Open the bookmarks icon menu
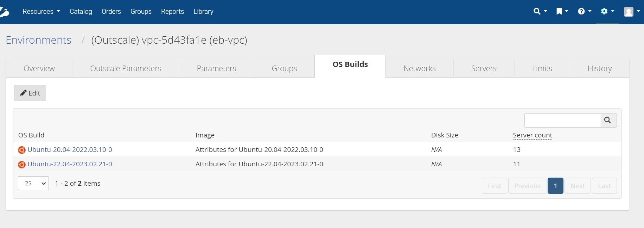Image resolution: width=644 pixels, height=228 pixels. click(x=562, y=11)
